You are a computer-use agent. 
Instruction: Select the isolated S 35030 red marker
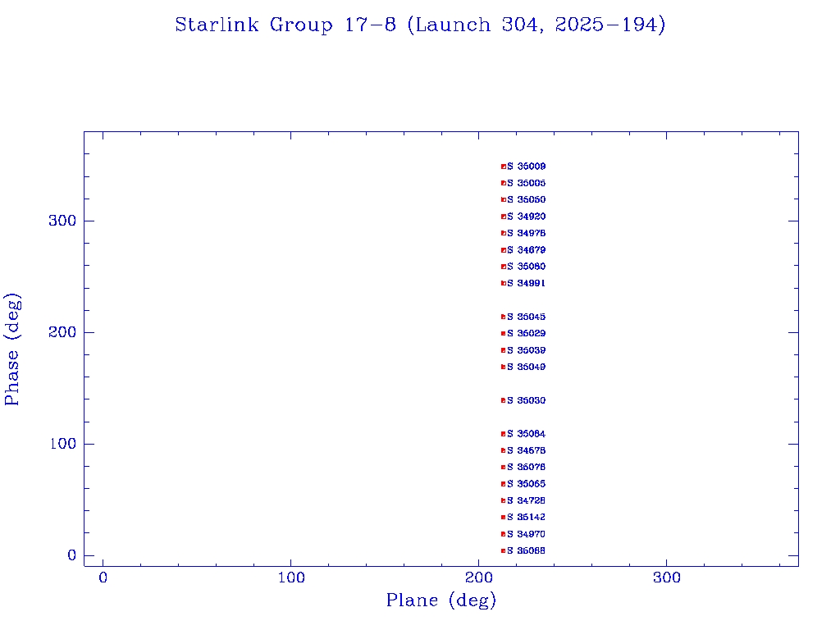(504, 400)
